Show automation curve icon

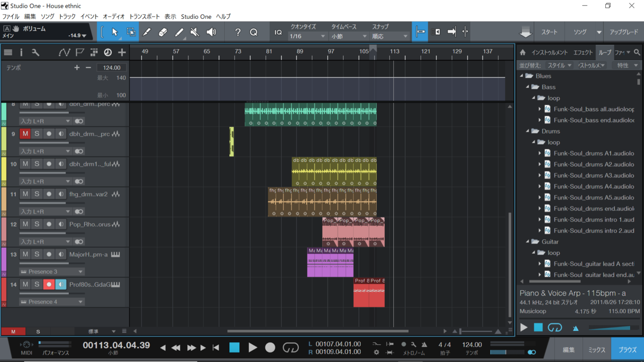[x=64, y=52]
